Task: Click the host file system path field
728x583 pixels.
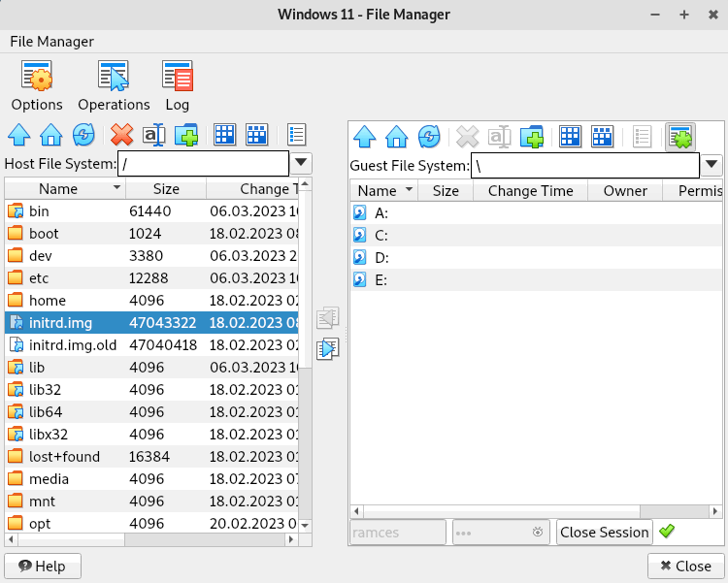Action: [204, 163]
